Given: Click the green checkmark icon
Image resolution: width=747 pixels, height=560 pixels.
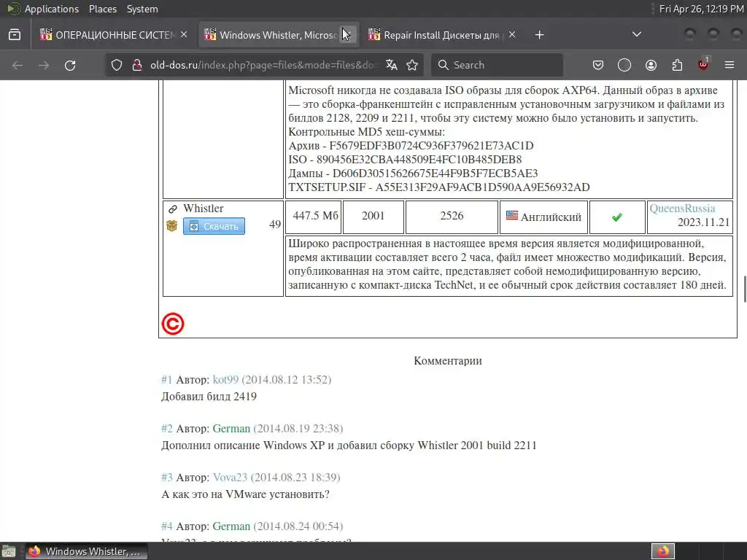Looking at the screenshot, I should 617,217.
